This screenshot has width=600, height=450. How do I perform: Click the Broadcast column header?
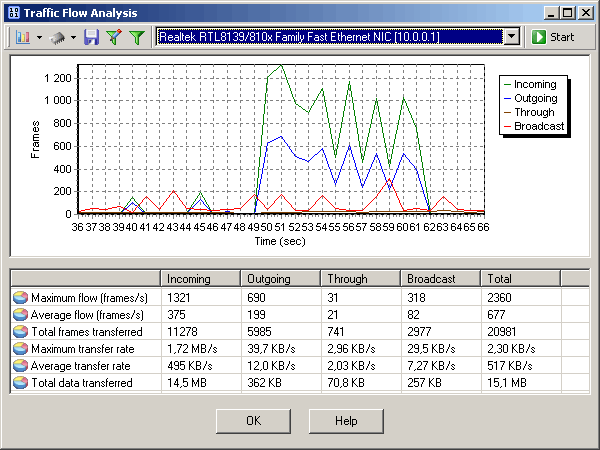(440, 279)
